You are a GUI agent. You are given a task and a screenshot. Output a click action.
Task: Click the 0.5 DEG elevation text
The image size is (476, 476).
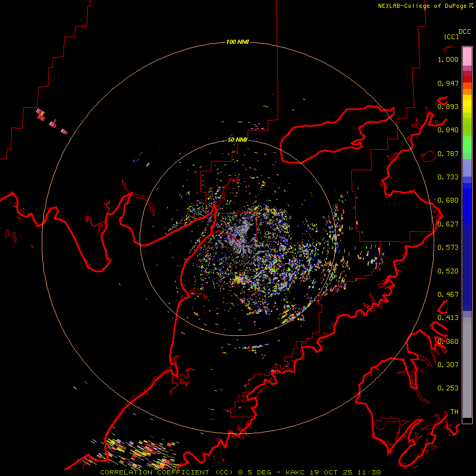pyautogui.click(x=256, y=472)
